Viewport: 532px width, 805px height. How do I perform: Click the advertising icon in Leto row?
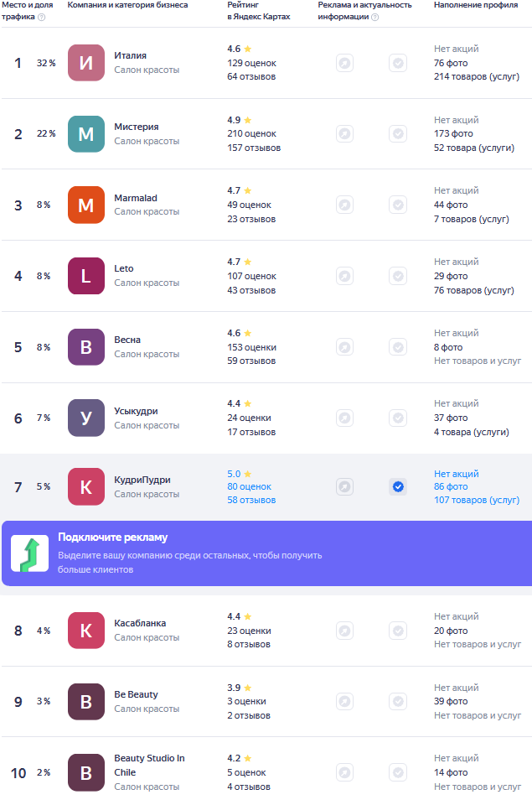pos(344,276)
